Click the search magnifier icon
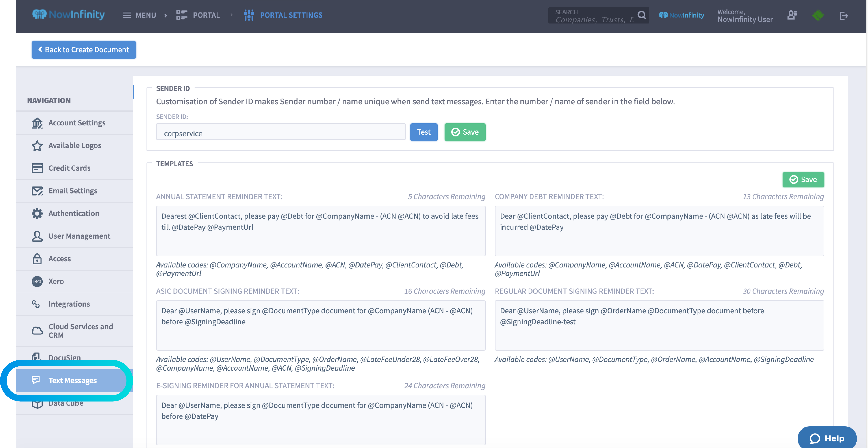 tap(642, 15)
